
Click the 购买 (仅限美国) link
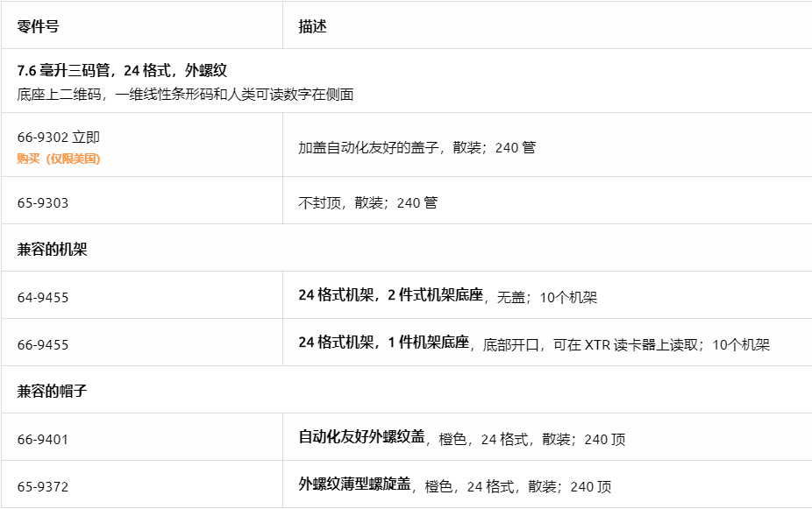click(x=59, y=159)
